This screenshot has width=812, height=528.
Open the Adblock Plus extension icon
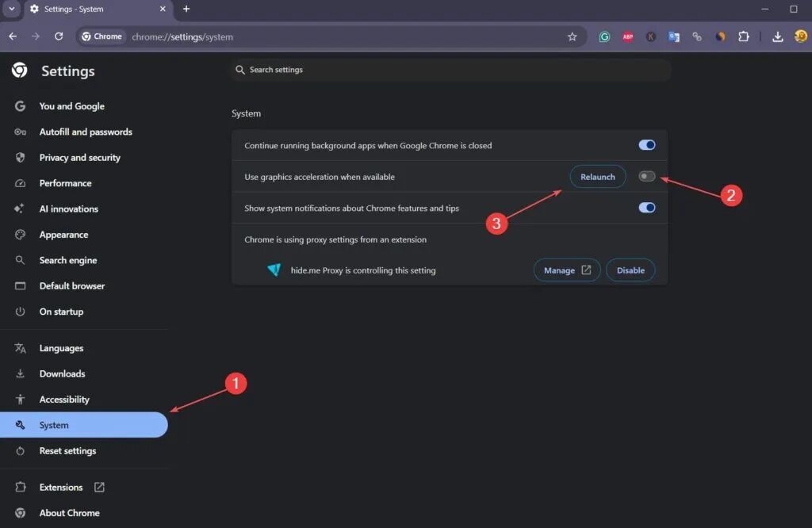(x=628, y=36)
